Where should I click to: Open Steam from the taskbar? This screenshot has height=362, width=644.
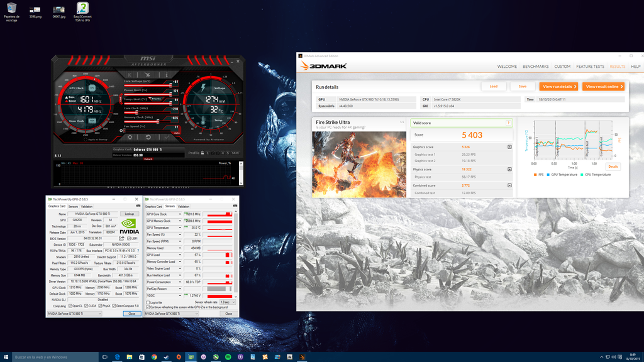pyautogui.click(x=166, y=357)
